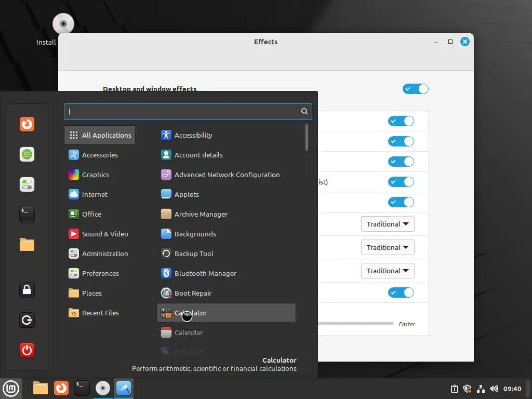
Task: Launch Terminal from menu favorites sidebar
Action: click(x=27, y=215)
